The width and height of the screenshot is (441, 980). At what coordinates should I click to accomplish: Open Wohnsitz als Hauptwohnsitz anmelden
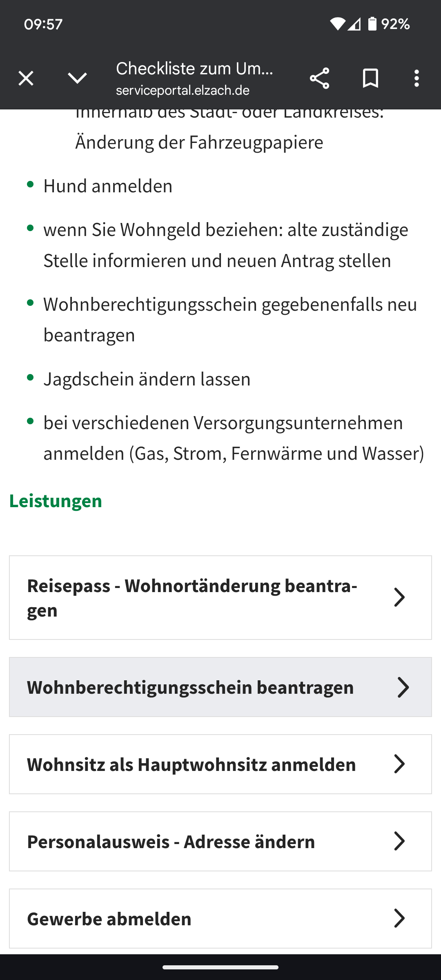(x=220, y=764)
